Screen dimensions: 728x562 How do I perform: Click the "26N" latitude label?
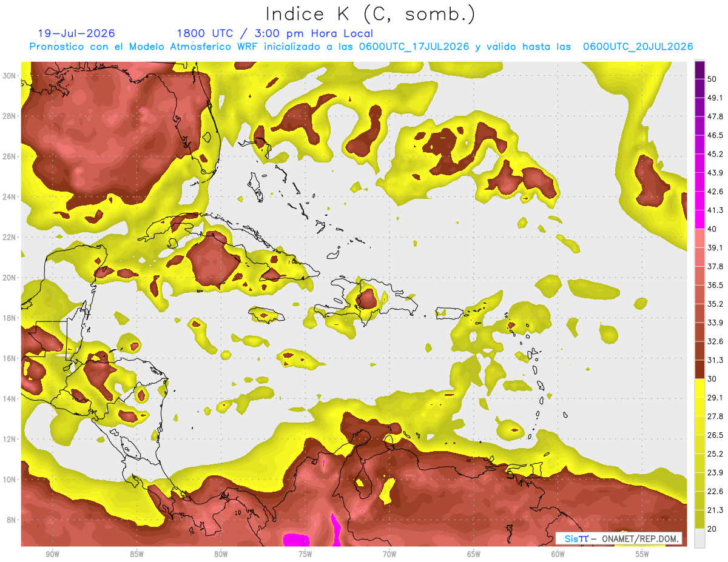click(9, 156)
